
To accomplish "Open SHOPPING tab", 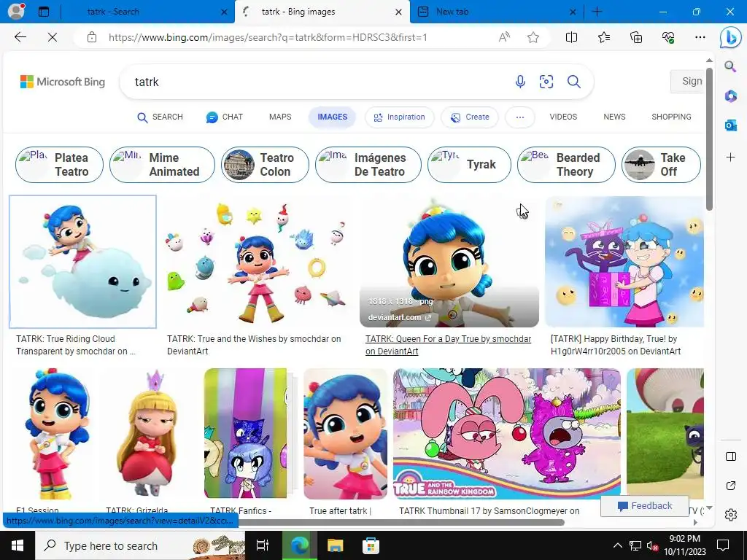I will pyautogui.click(x=671, y=117).
